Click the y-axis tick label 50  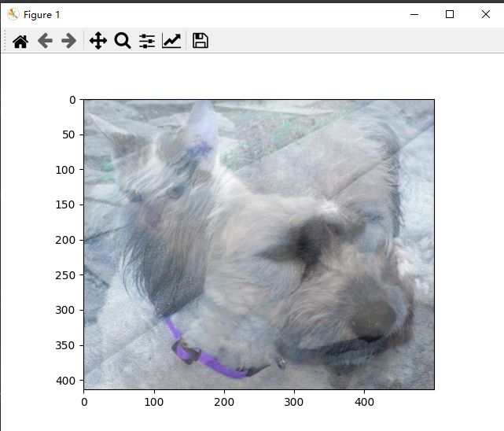point(68,134)
